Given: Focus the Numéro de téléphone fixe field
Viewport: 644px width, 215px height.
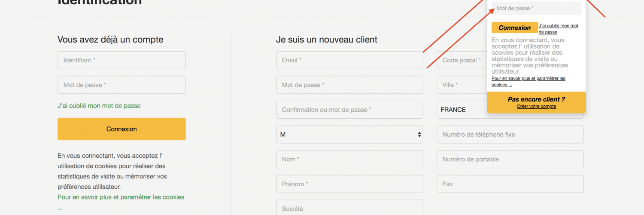Looking at the screenshot, I should (x=510, y=135).
